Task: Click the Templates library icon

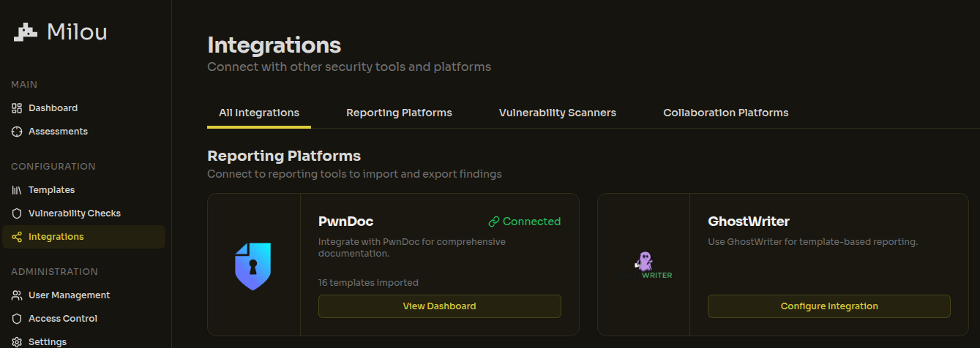Action: [17, 190]
